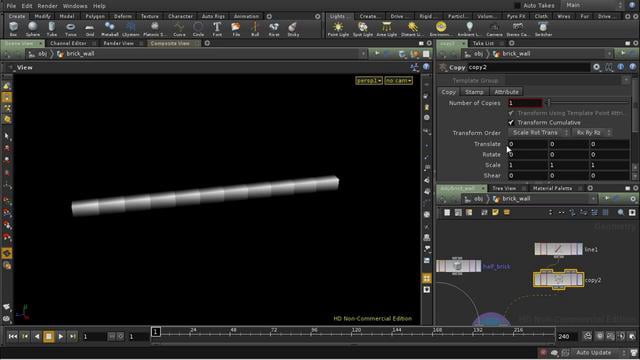Open the persp1 viewport menu

pyautogui.click(x=369, y=80)
